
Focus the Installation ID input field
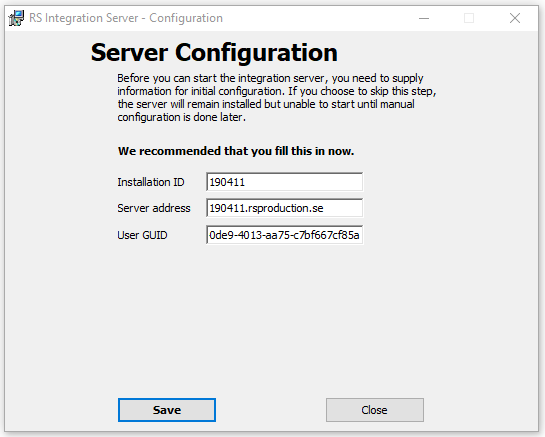(284, 182)
